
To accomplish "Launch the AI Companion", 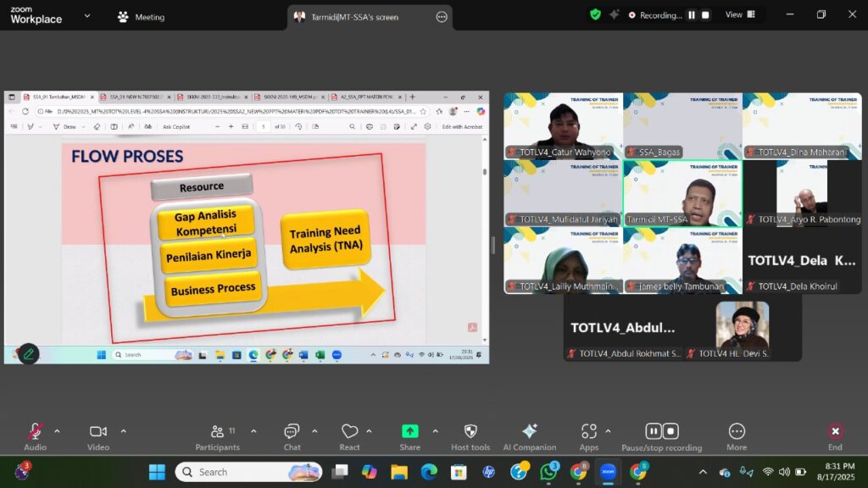I will [529, 432].
